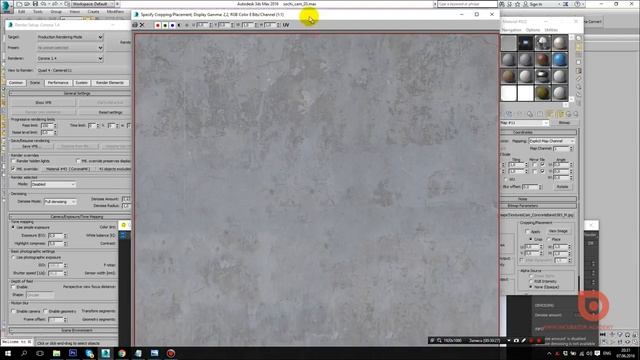Viewport: 640px width, 360px height.
Task: Select the reddish-brown sphere material slot
Action: coord(542,60)
